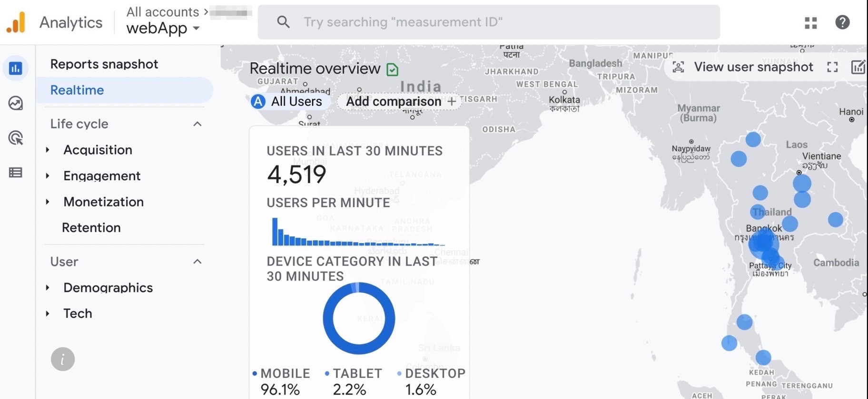
Task: Click the All Users A badge
Action: [x=258, y=101]
